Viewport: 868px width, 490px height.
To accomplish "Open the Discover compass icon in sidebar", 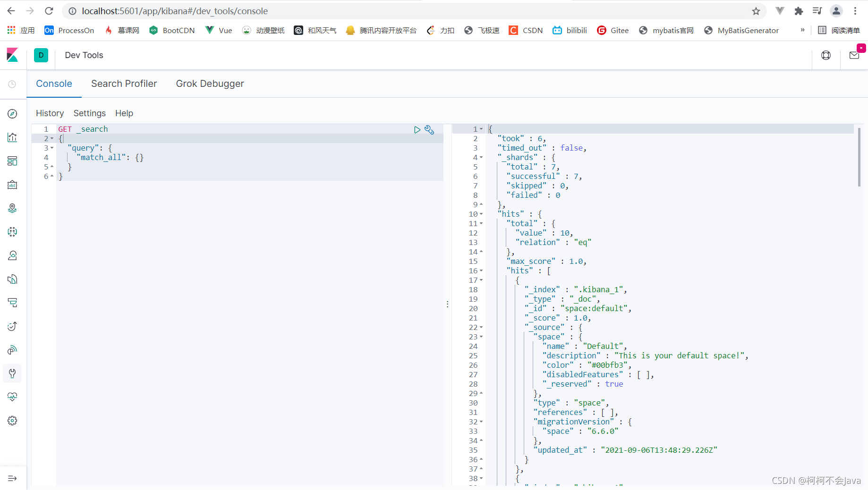I will pos(13,114).
